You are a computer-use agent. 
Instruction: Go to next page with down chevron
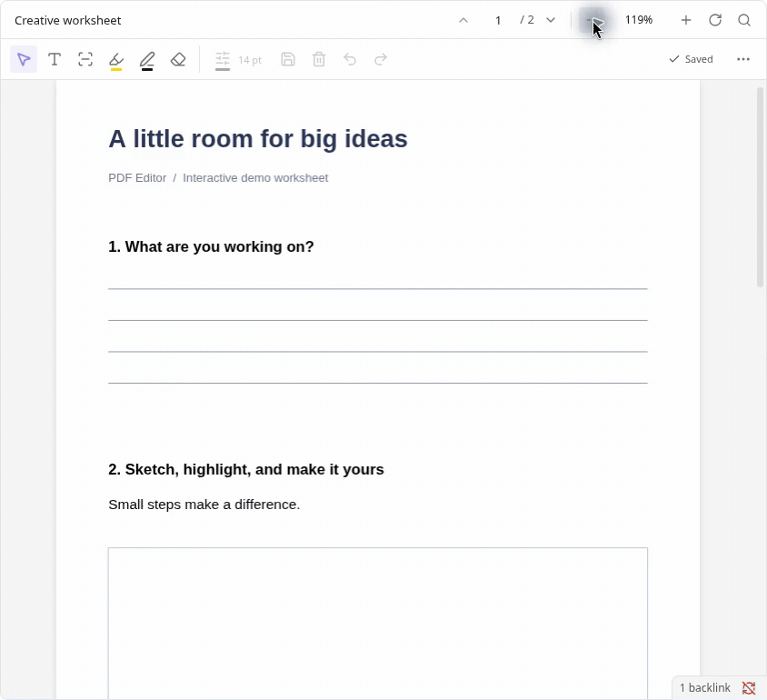(551, 20)
